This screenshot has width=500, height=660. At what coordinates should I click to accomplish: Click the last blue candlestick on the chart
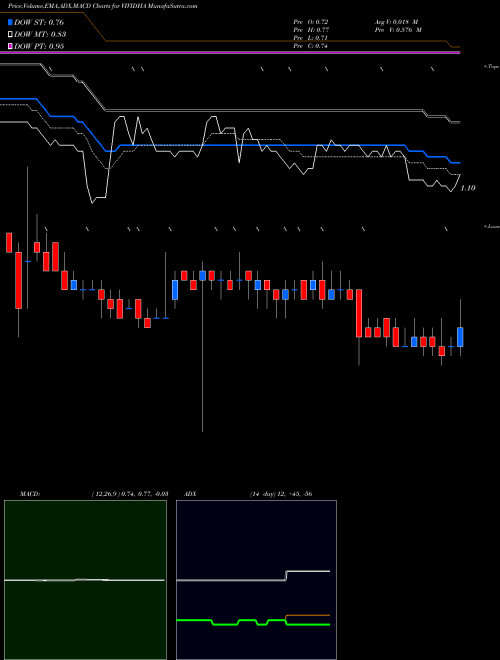point(460,337)
